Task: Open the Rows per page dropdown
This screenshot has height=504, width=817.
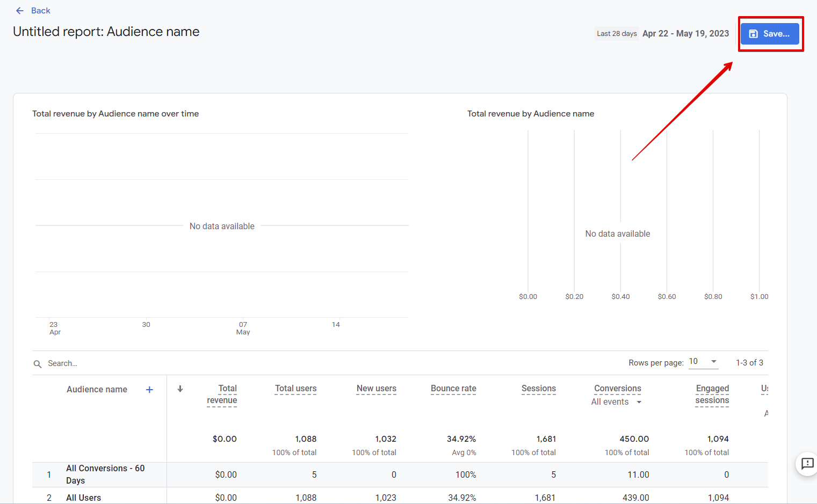Action: [703, 361]
